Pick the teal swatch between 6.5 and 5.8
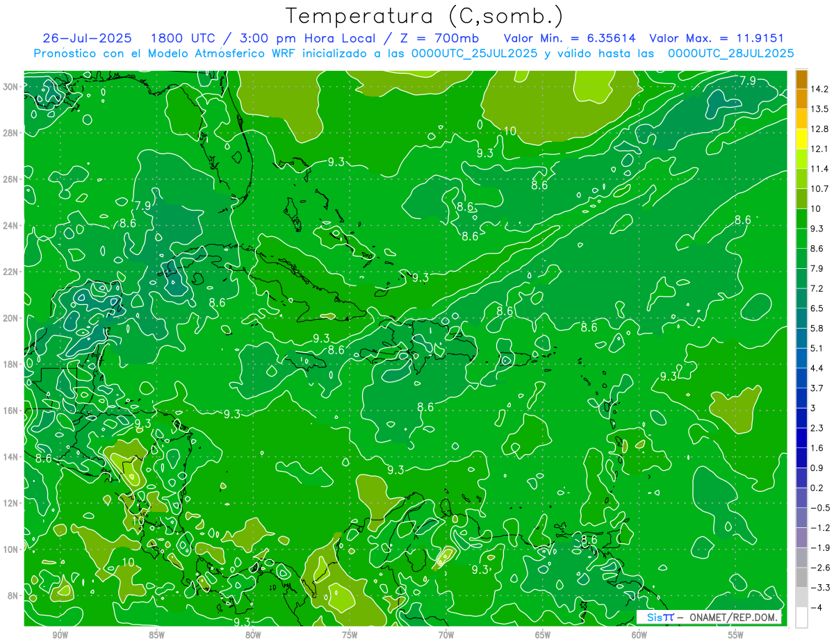This screenshot has height=644, width=834. coord(801,318)
